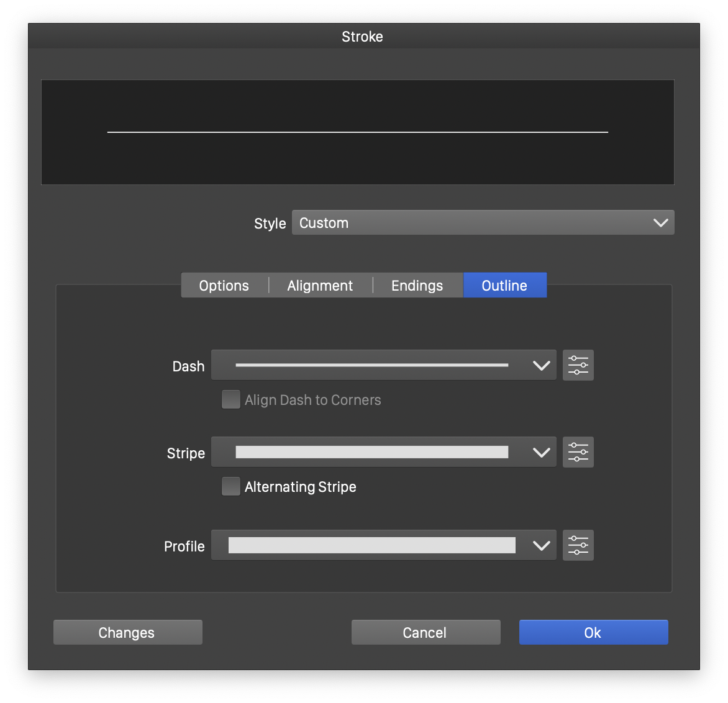Open the Stripe settings editor icon
The image size is (728, 703).
pos(578,452)
